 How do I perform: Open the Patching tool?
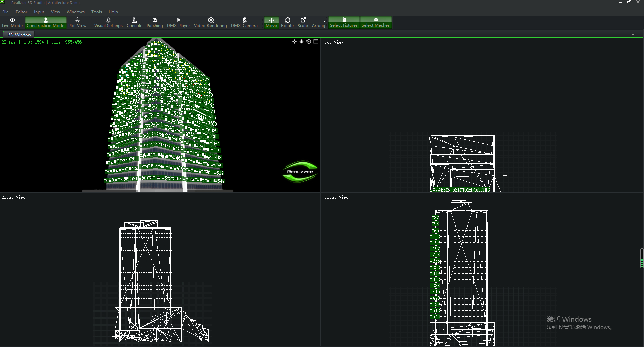click(x=155, y=23)
